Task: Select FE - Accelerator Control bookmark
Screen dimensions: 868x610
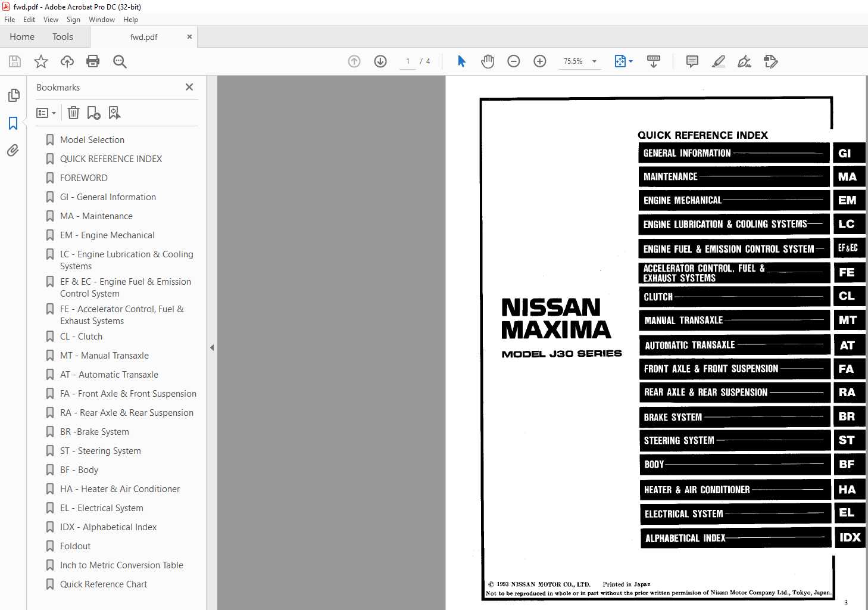Action: (122, 315)
